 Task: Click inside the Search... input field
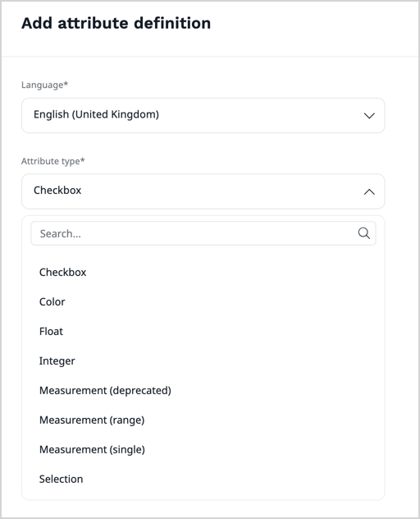tap(203, 233)
